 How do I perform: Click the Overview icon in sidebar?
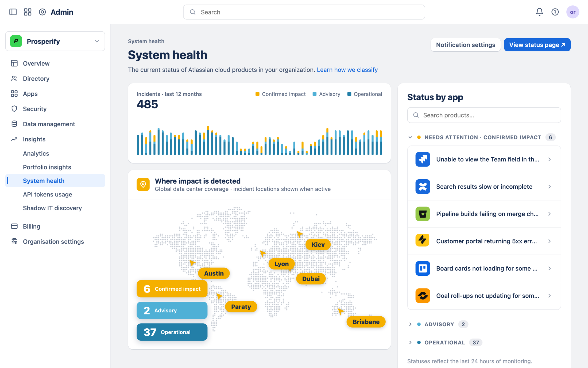[x=14, y=63]
